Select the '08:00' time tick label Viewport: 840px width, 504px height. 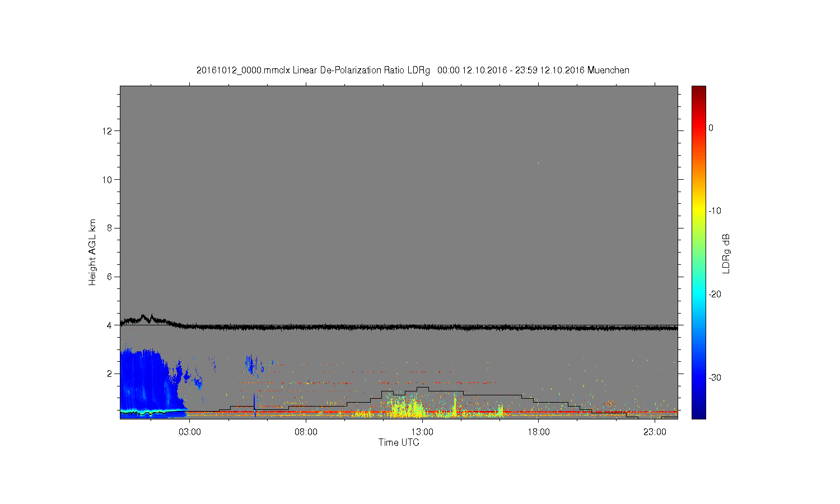[306, 432]
